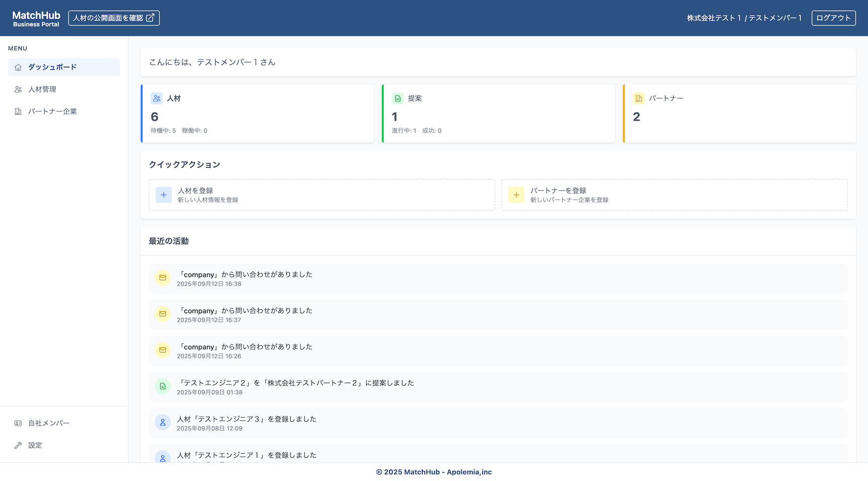Select ダッシュボード in the sidebar
868x481 pixels.
click(x=52, y=67)
